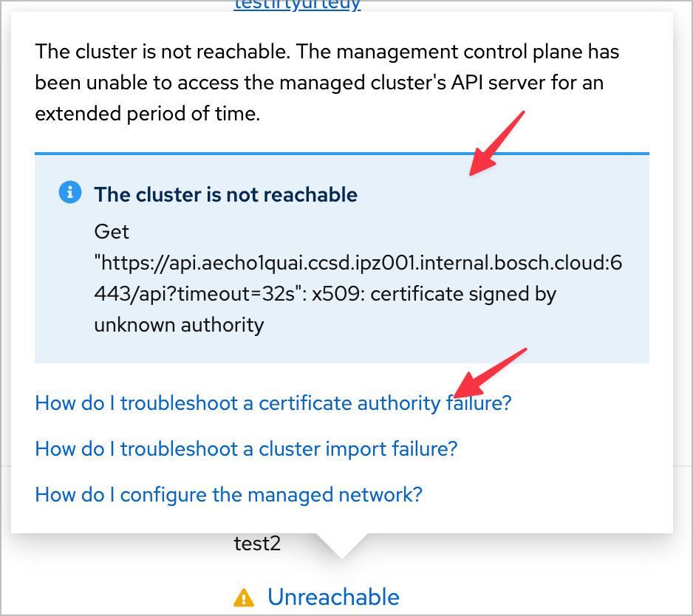Open cluster import failure troubleshooting link
This screenshot has width=693, height=616.
(246, 448)
